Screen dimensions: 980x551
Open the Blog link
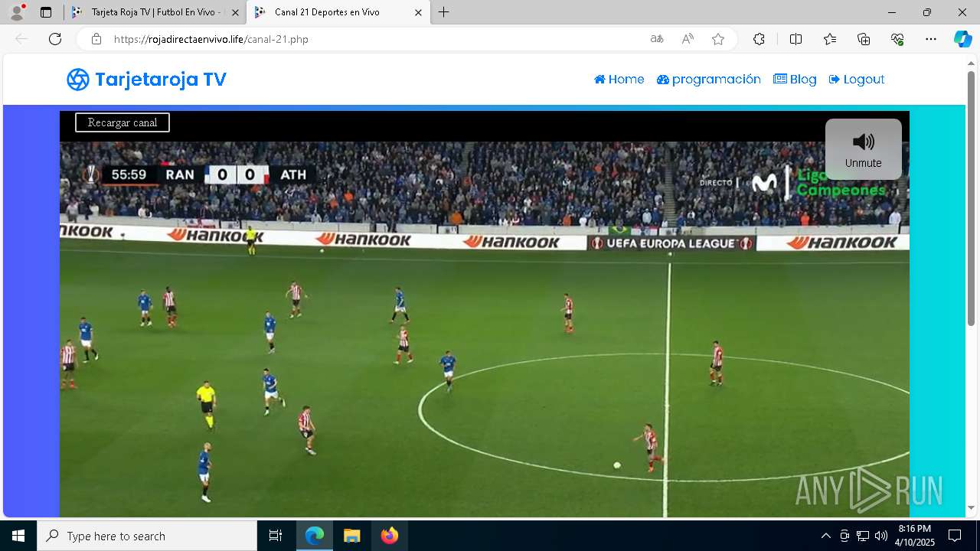795,80
